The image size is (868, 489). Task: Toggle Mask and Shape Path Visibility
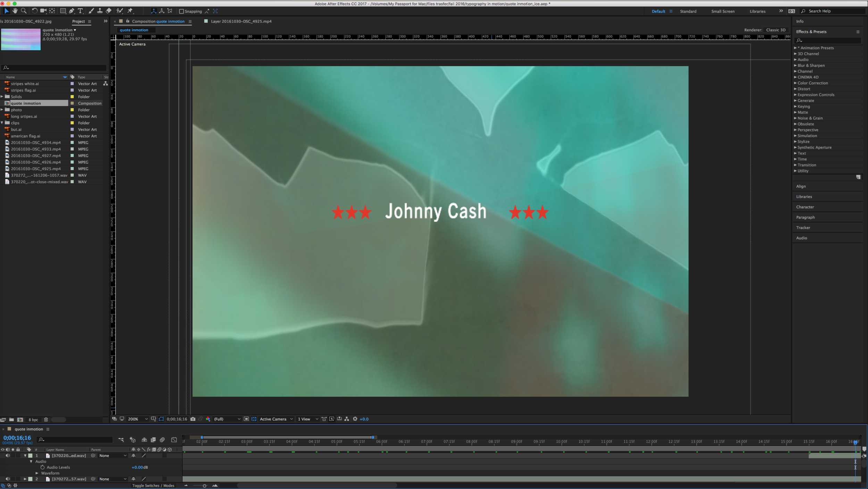[161, 419]
